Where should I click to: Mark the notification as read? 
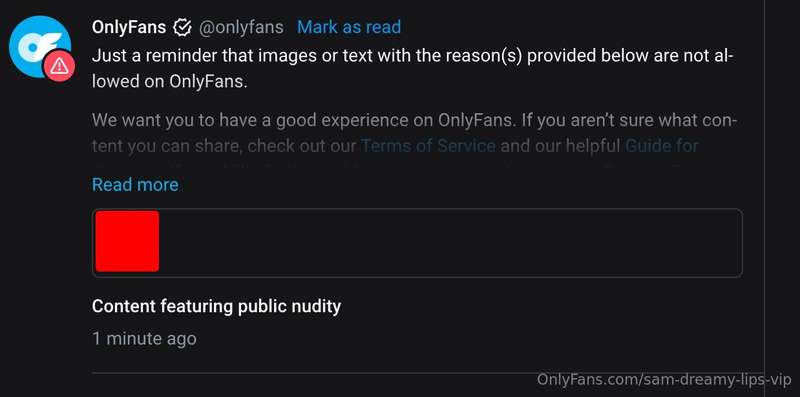pyautogui.click(x=349, y=27)
